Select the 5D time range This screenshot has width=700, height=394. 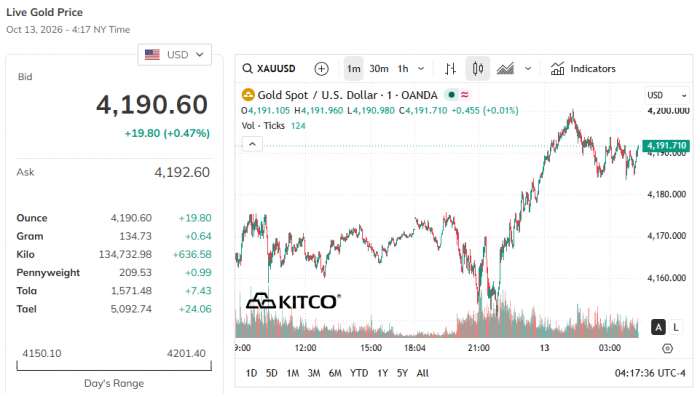coord(271,373)
